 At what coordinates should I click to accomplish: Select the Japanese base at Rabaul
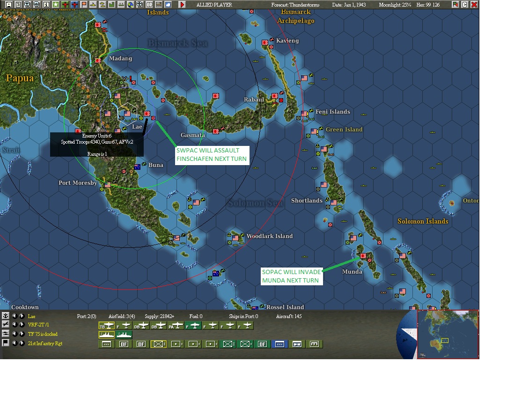tap(275, 96)
